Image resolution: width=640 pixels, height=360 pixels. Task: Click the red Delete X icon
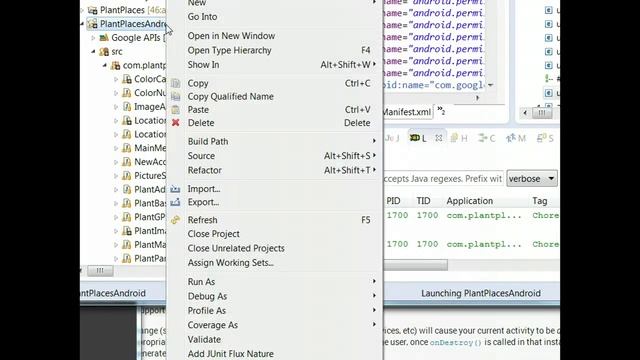coord(176,122)
